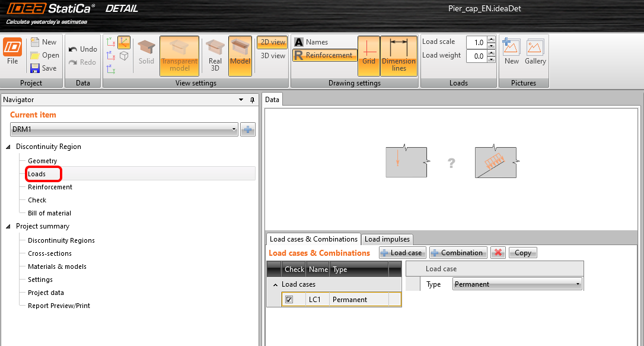
Task: Open the Permanent load type dropdown
Action: pyautogui.click(x=578, y=284)
